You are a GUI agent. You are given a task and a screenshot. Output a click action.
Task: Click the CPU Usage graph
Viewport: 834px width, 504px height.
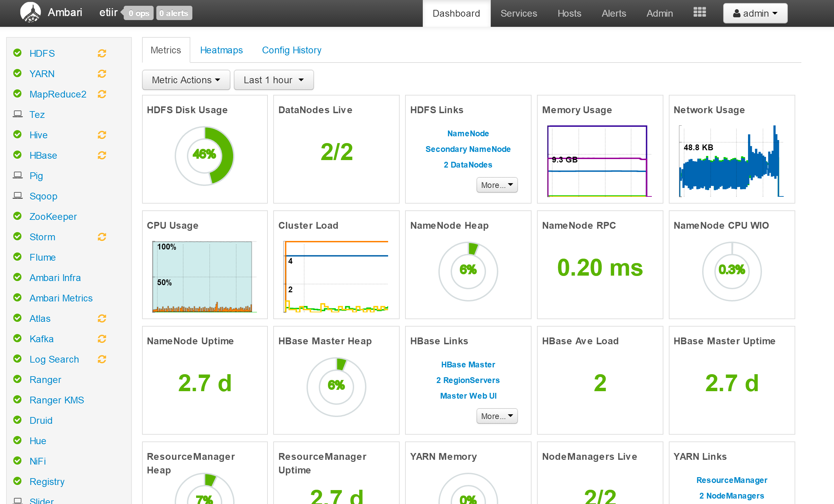click(x=205, y=277)
